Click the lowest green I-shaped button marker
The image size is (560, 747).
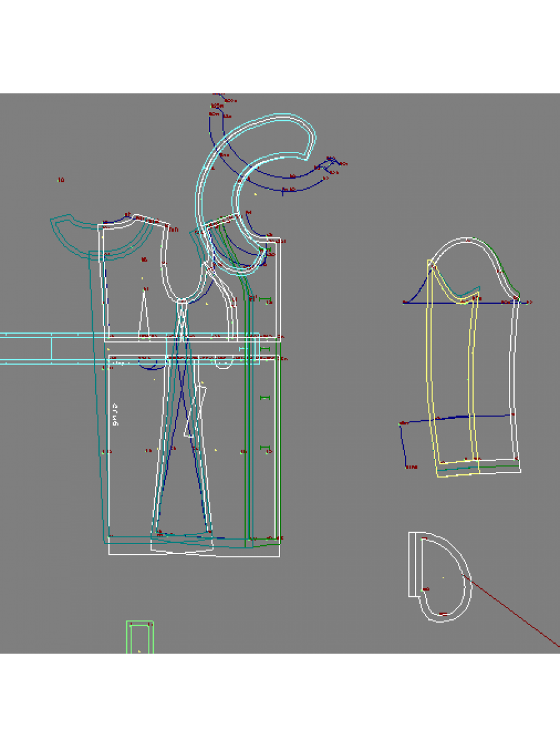coord(265,448)
